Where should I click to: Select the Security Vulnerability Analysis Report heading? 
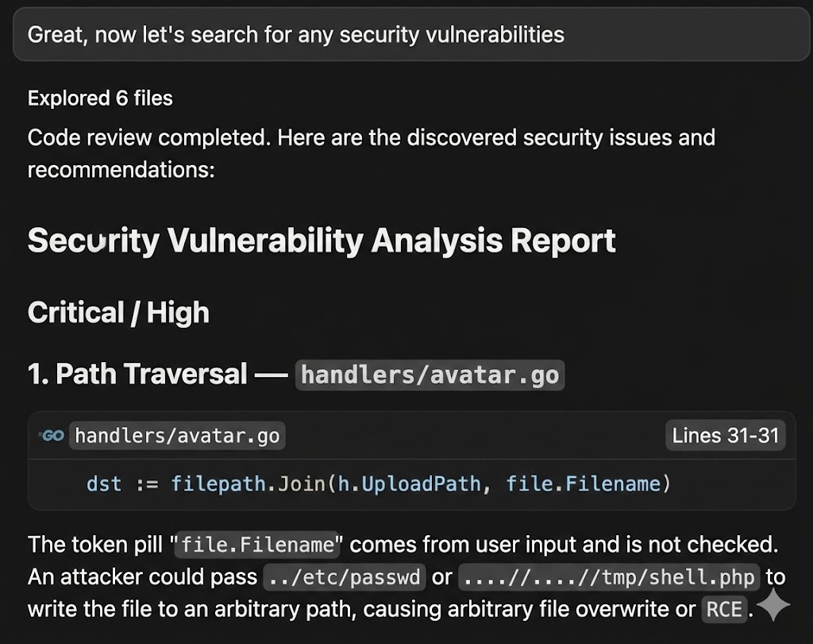pyautogui.click(x=322, y=240)
